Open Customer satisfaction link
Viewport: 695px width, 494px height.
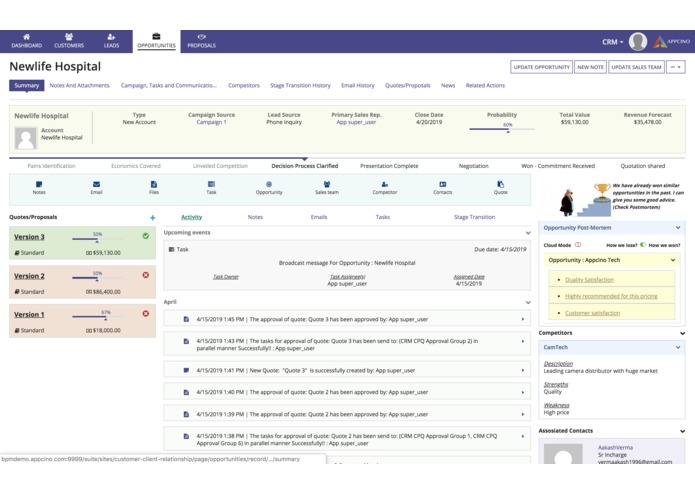click(593, 313)
